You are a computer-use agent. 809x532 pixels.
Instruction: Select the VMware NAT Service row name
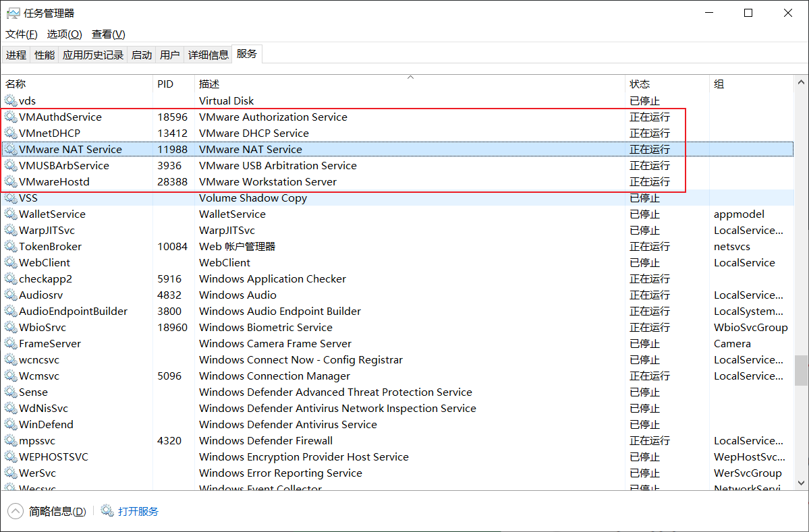click(x=70, y=150)
